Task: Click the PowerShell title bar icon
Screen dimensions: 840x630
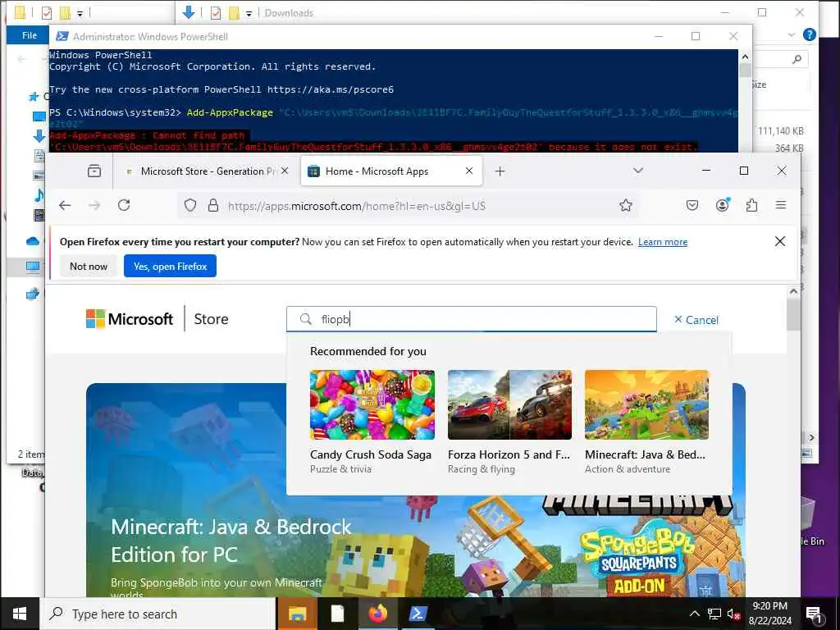Action: point(62,36)
